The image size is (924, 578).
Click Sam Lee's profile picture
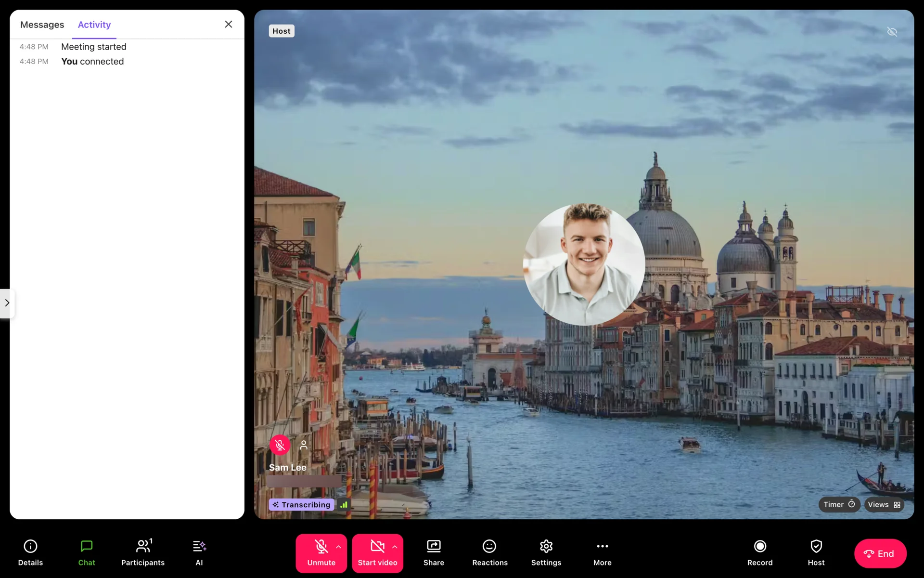[584, 264]
